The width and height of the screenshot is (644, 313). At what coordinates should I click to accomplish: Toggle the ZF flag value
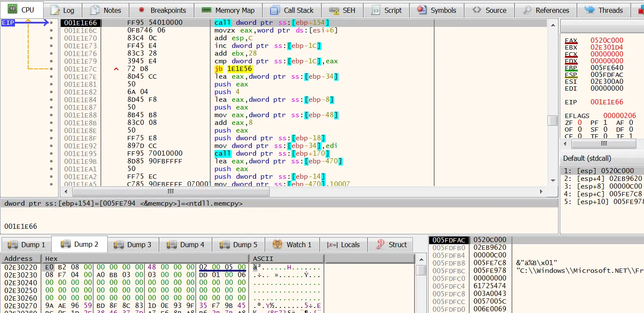[580, 123]
